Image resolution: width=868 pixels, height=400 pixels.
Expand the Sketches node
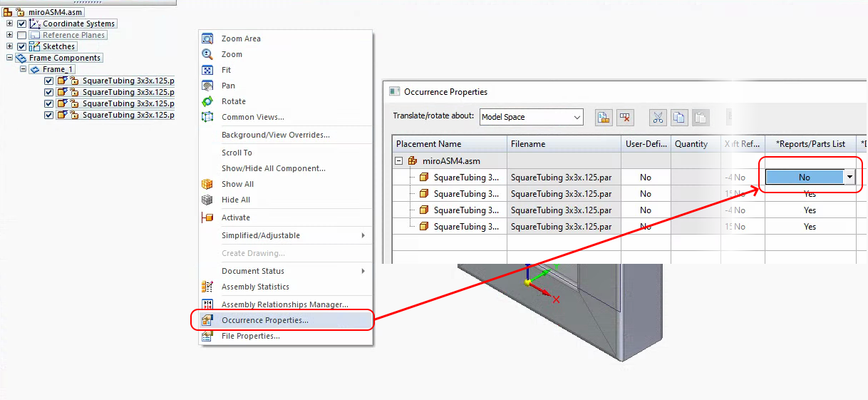[9, 46]
